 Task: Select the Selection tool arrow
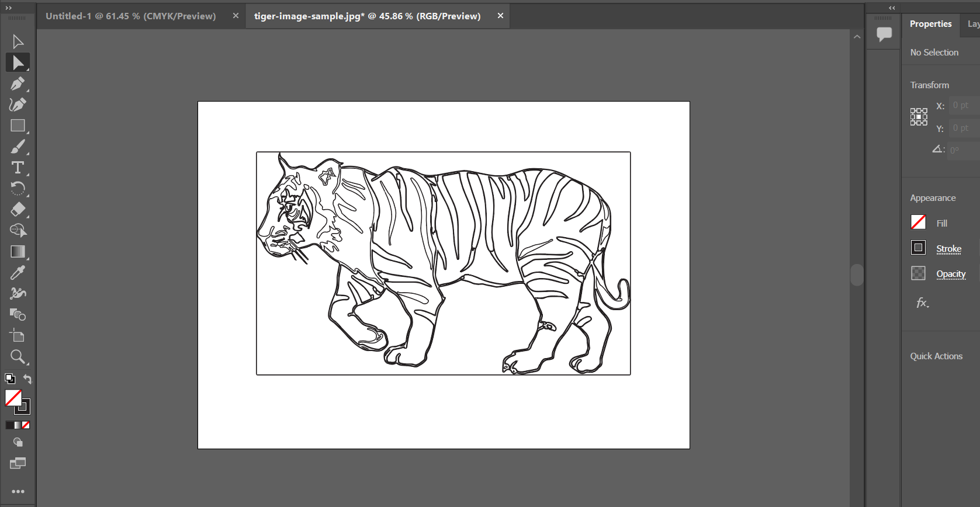tap(18, 41)
